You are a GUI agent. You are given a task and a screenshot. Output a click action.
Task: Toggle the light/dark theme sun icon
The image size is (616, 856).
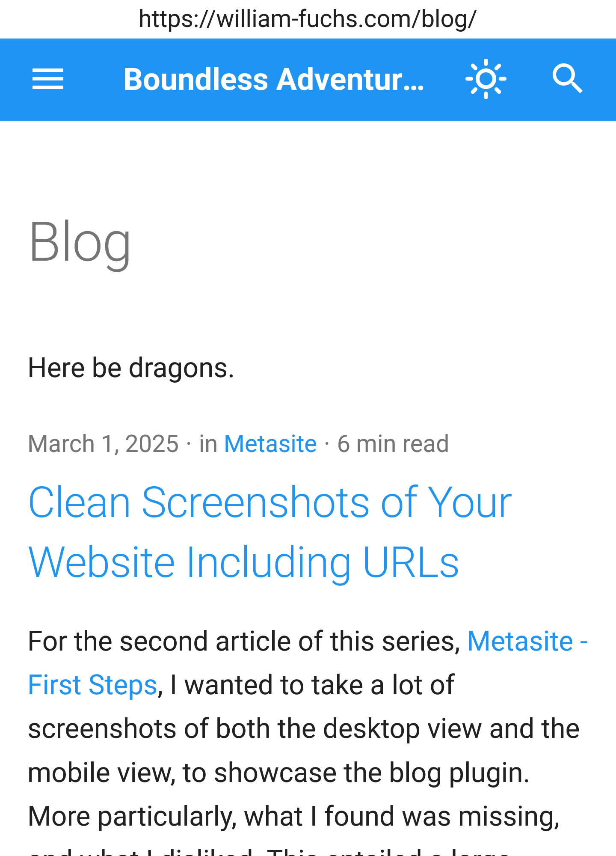(x=486, y=79)
